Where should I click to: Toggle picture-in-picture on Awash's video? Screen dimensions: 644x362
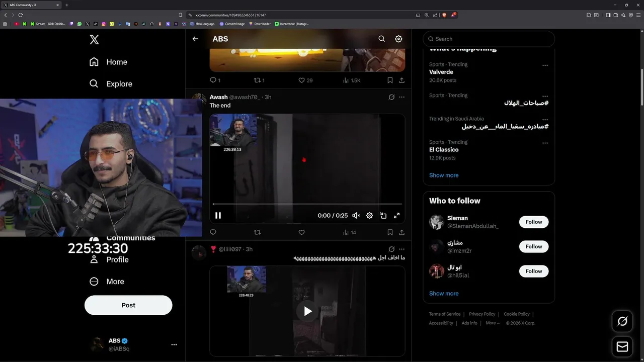(383, 215)
